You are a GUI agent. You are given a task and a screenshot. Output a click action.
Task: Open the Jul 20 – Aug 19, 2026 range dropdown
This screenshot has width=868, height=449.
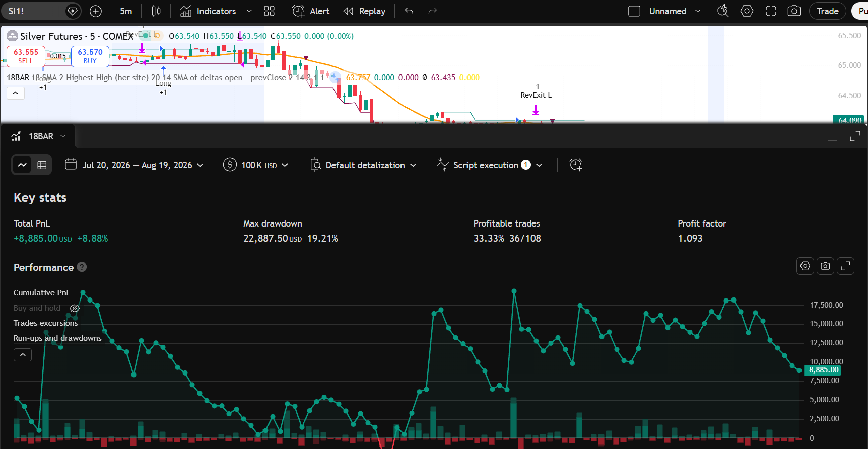tap(143, 165)
